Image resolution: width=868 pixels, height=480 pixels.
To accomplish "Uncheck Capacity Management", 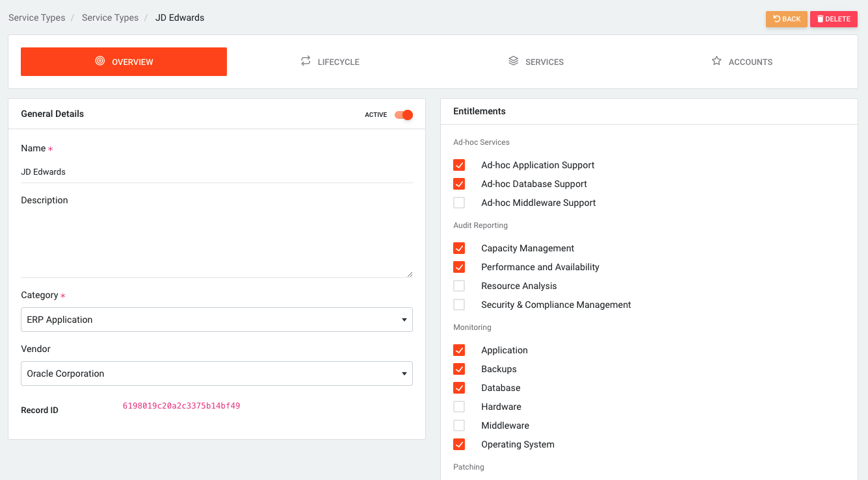I will 459,248.
